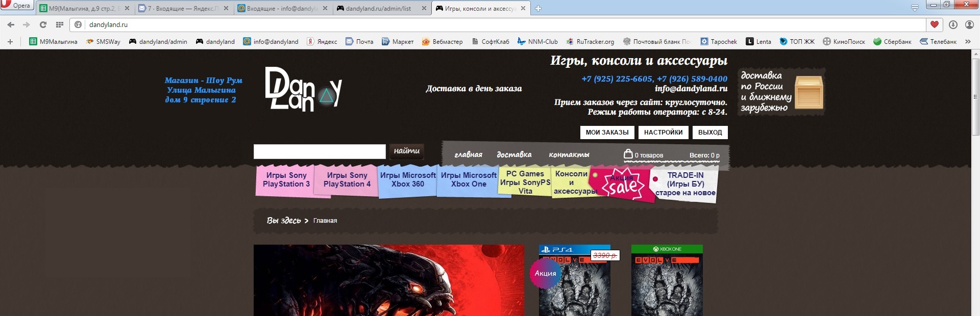Open the info@dandyland bookmark
Viewport: 980px width, 316px height.
[271, 41]
